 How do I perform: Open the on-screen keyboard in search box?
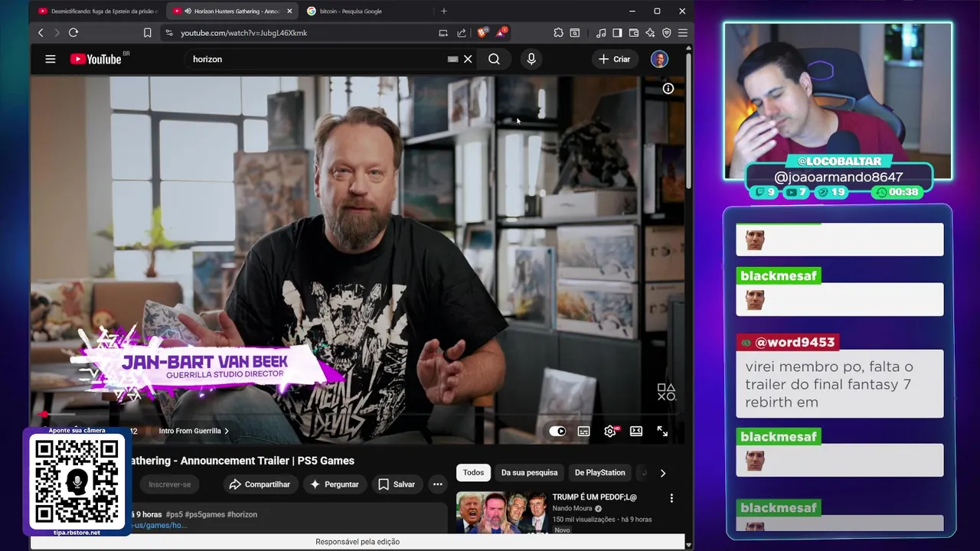coord(452,59)
